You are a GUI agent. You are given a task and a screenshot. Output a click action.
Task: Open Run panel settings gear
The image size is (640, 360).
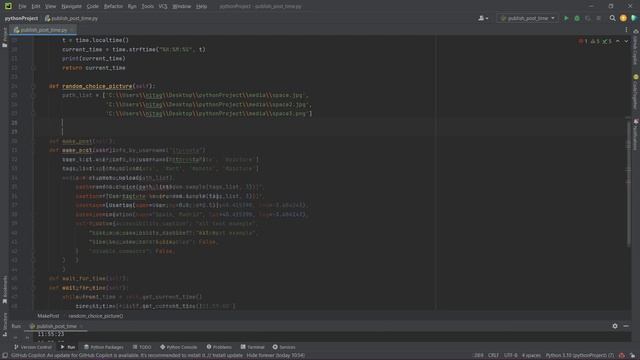click(x=615, y=326)
